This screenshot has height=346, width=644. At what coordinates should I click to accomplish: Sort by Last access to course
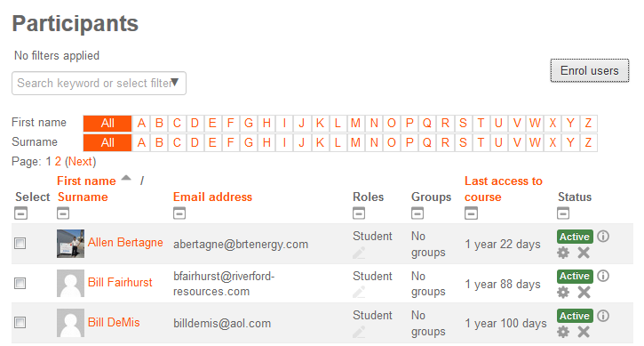coord(503,189)
